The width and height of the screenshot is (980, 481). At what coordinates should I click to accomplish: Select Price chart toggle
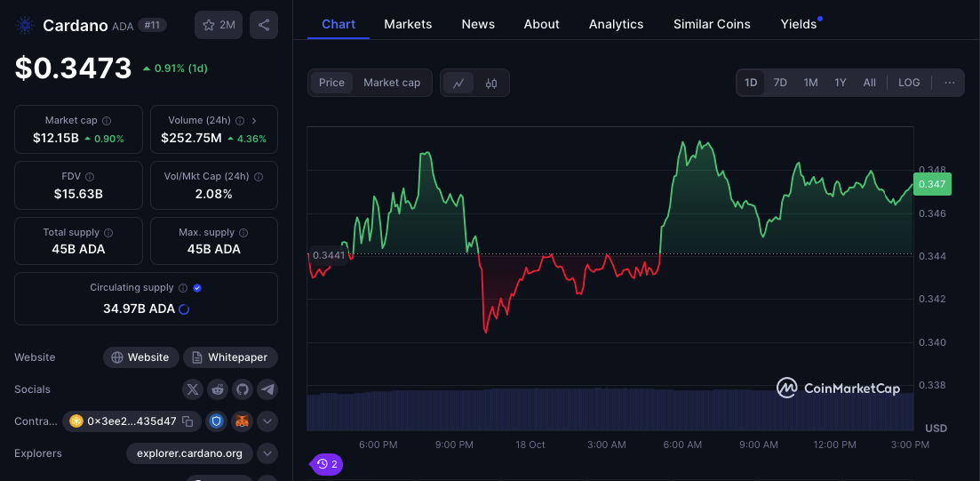[x=332, y=83]
